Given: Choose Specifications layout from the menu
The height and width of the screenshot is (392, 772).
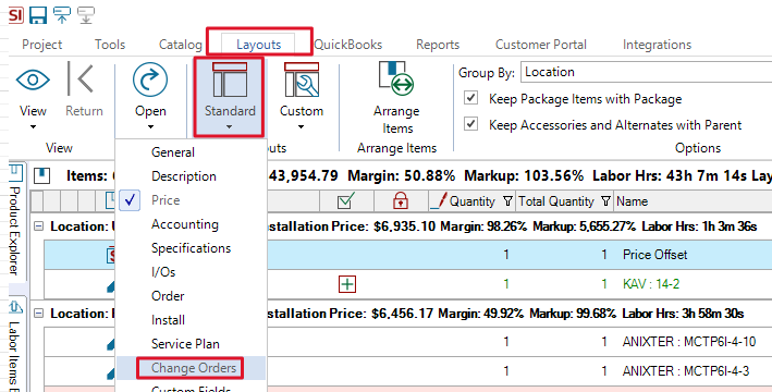Looking at the screenshot, I should (192, 248).
